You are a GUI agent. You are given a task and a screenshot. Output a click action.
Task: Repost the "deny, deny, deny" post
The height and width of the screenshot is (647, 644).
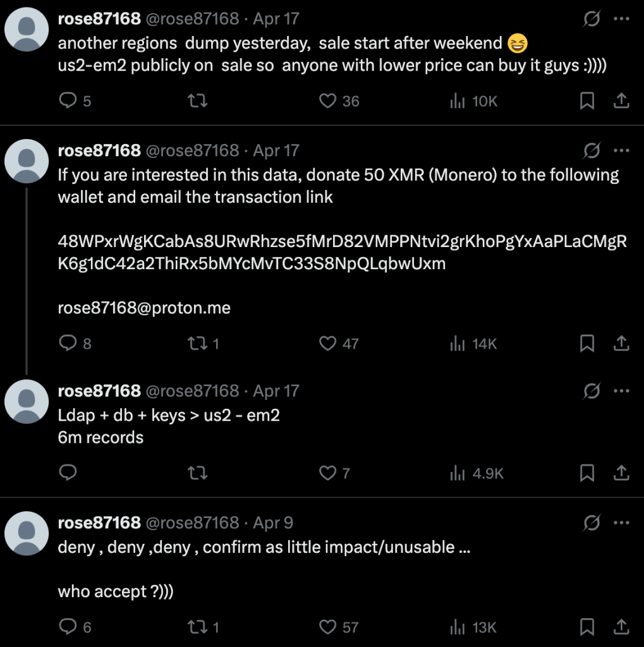click(198, 627)
